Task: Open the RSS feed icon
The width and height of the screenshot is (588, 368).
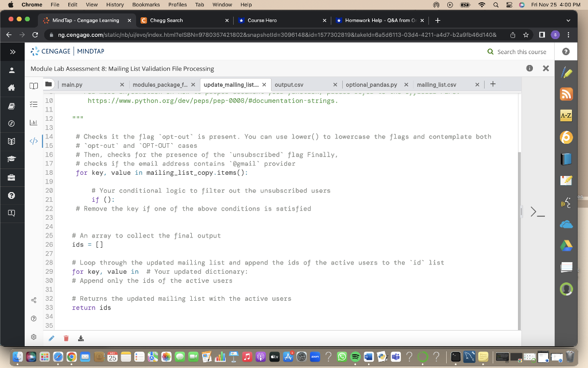Action: (565, 93)
